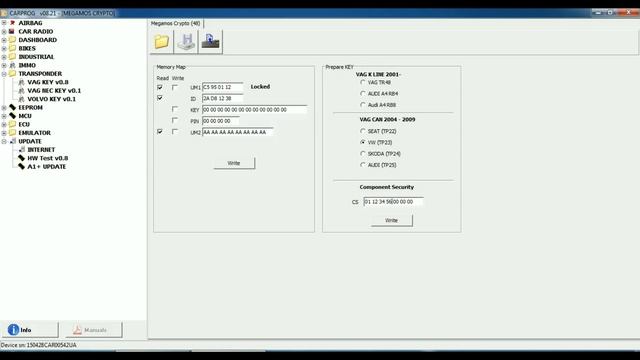The height and width of the screenshot is (360, 640).
Task: Expand the AIRBAG tree node
Action: [x=4, y=23]
